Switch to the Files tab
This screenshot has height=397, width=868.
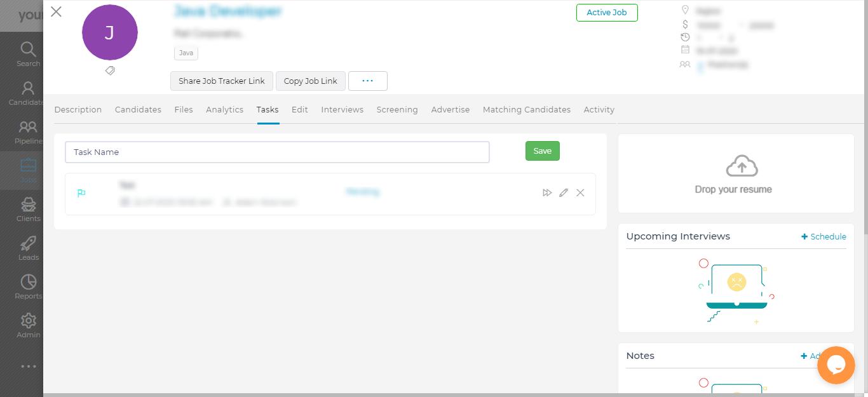pos(184,109)
